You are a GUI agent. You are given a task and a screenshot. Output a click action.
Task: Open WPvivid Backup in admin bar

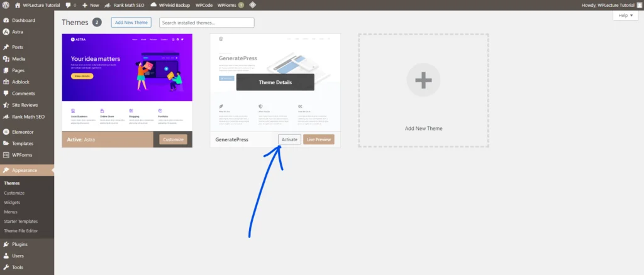coord(170,5)
